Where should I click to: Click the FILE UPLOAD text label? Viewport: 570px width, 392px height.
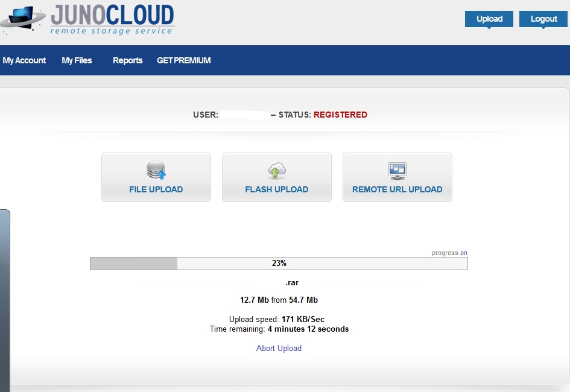click(156, 189)
